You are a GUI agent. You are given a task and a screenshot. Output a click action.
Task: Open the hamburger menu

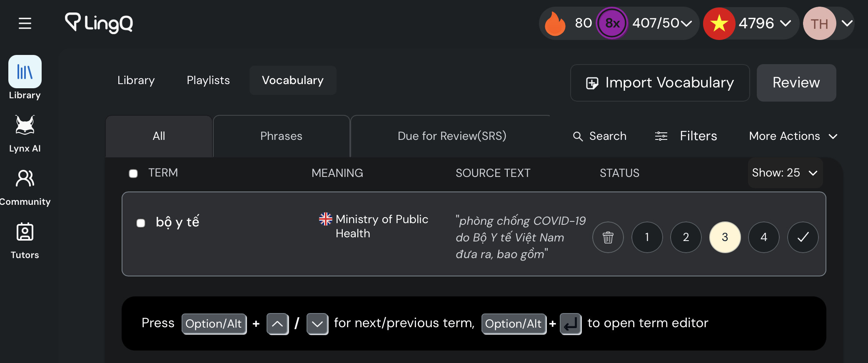click(25, 23)
